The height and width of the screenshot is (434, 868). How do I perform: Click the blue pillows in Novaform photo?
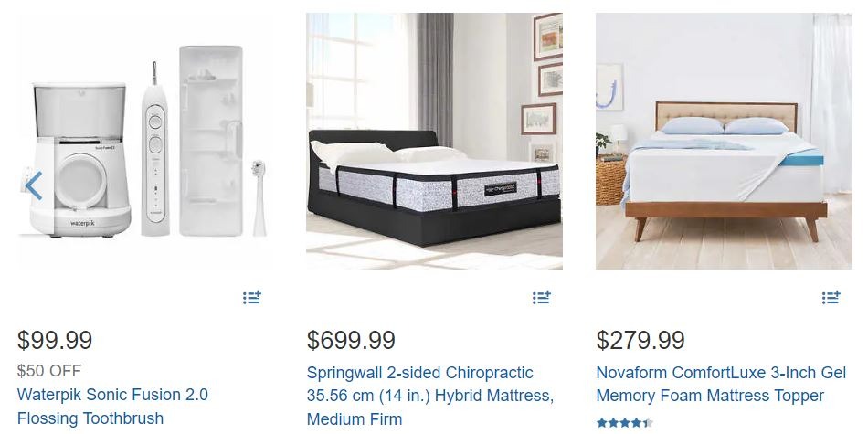725,126
